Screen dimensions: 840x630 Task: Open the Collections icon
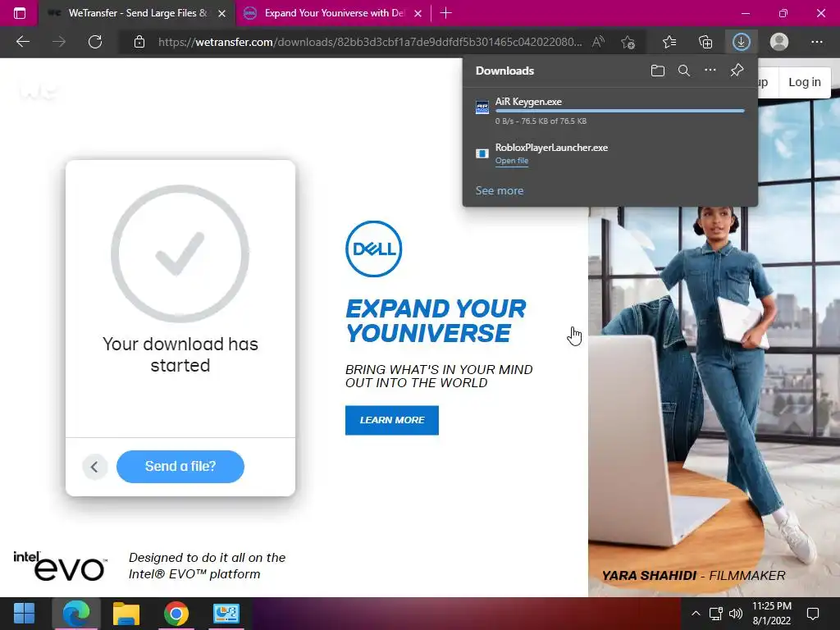pos(705,42)
